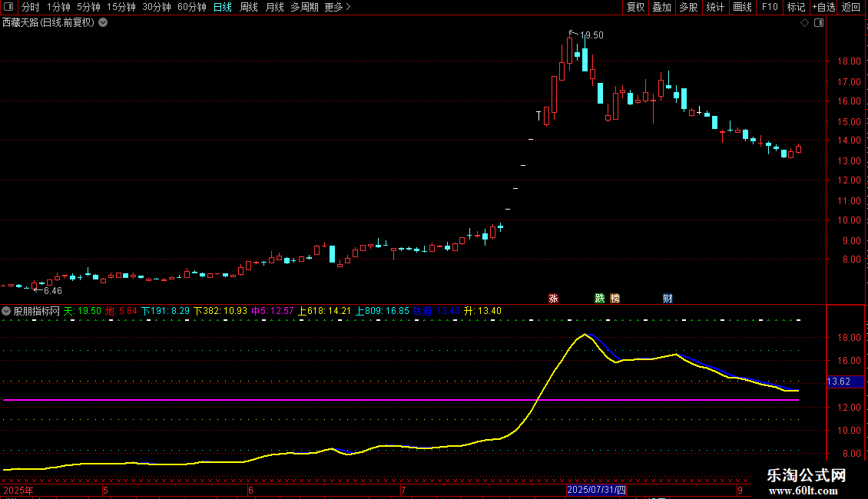Click 西藏天路(日线.前复权) chart title
Image resolution: width=868 pixels, height=499 pixels.
(x=48, y=23)
